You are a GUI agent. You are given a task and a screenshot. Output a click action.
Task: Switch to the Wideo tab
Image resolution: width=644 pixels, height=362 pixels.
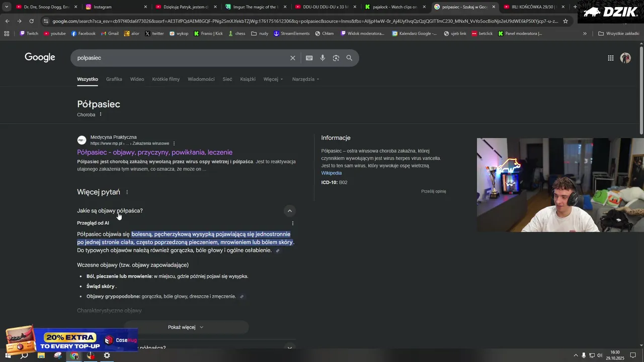(137, 79)
